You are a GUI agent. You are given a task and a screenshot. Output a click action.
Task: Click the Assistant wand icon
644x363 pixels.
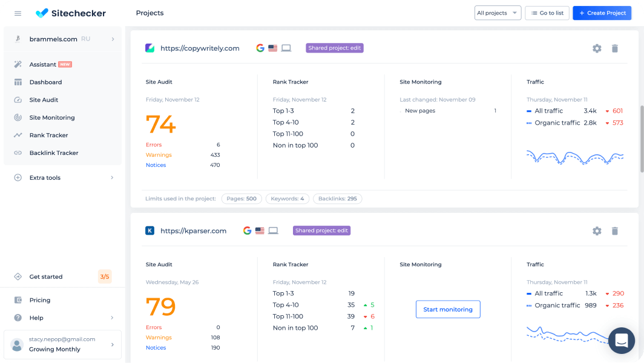tap(18, 65)
